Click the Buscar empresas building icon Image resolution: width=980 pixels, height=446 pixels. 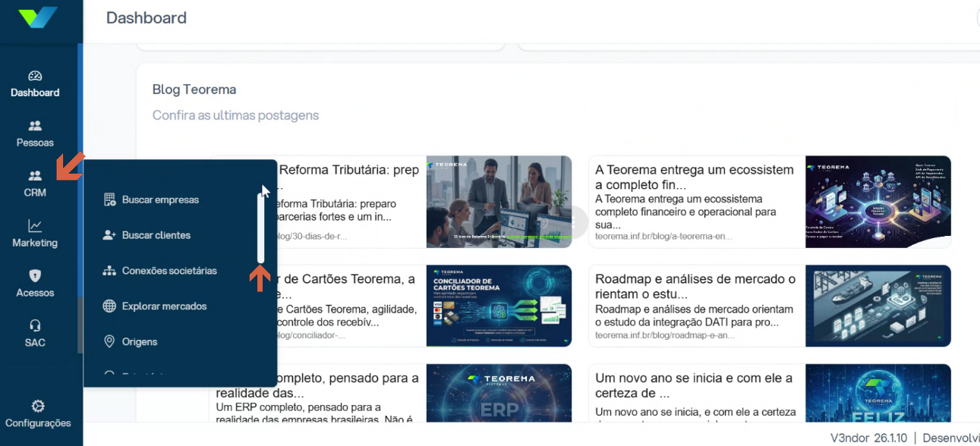pos(109,199)
